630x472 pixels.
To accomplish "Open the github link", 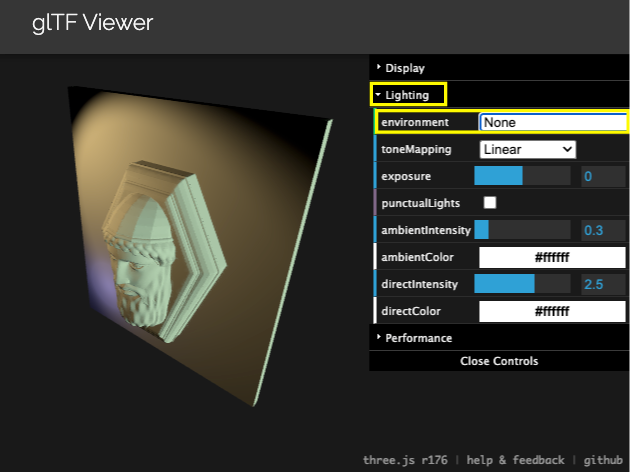I will click(x=603, y=460).
